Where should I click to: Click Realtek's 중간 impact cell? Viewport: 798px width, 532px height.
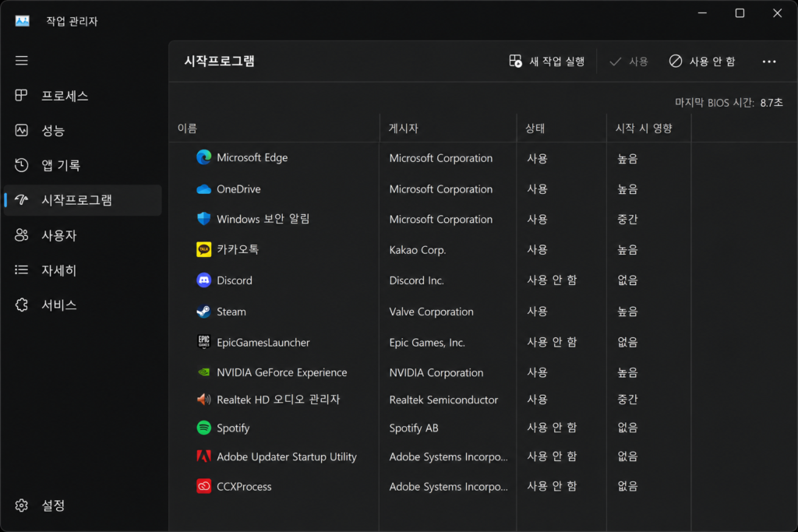click(627, 400)
